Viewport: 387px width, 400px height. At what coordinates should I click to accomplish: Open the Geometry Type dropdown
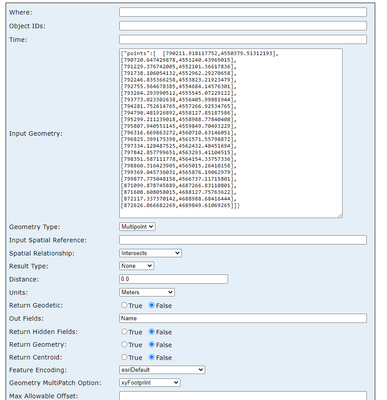tap(137, 227)
